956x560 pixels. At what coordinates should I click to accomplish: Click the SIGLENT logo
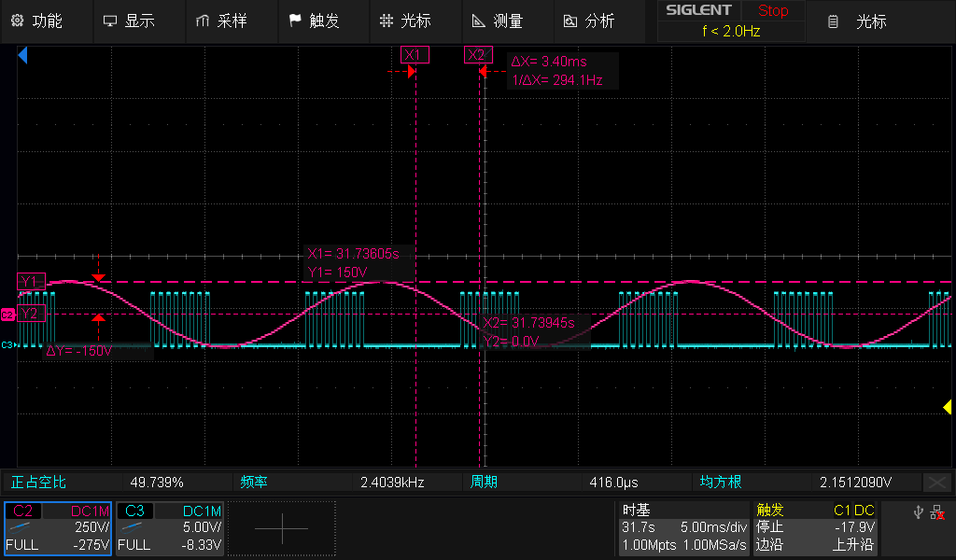(698, 10)
